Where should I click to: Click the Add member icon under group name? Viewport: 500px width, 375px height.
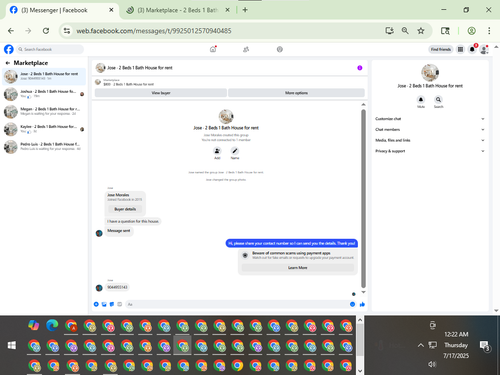pyautogui.click(x=217, y=151)
